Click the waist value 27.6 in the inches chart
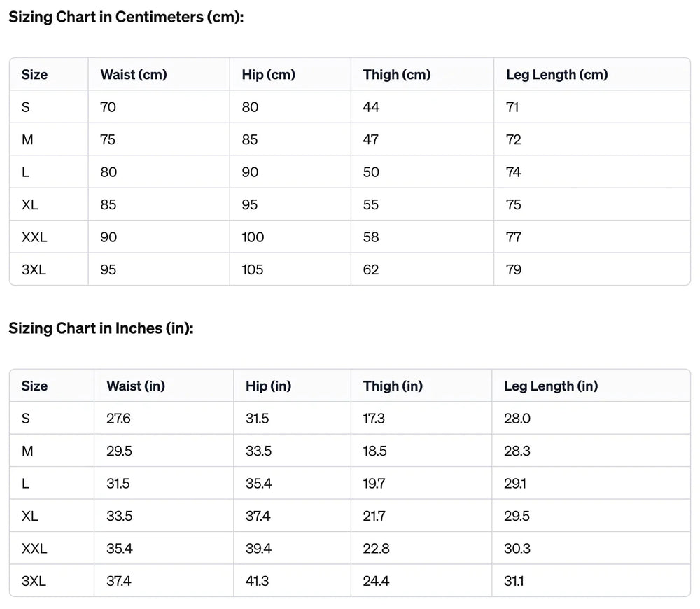Image resolution: width=700 pixels, height=609 pixels. tap(118, 419)
